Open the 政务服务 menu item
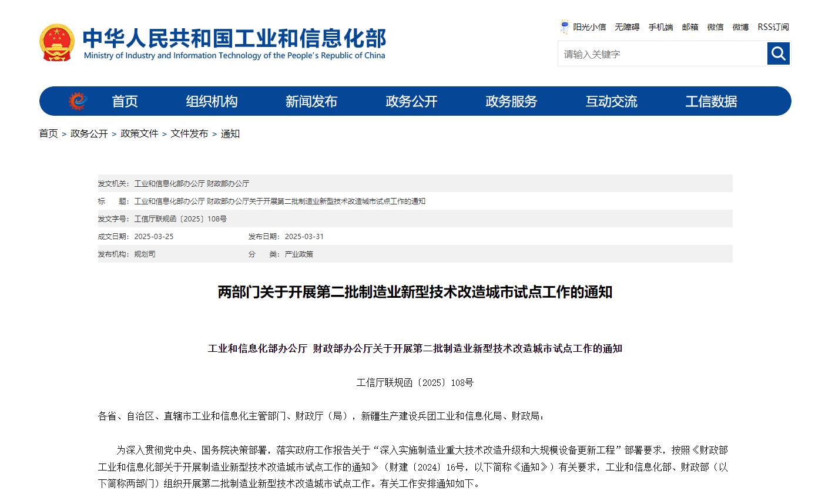The image size is (815, 504). click(x=511, y=102)
